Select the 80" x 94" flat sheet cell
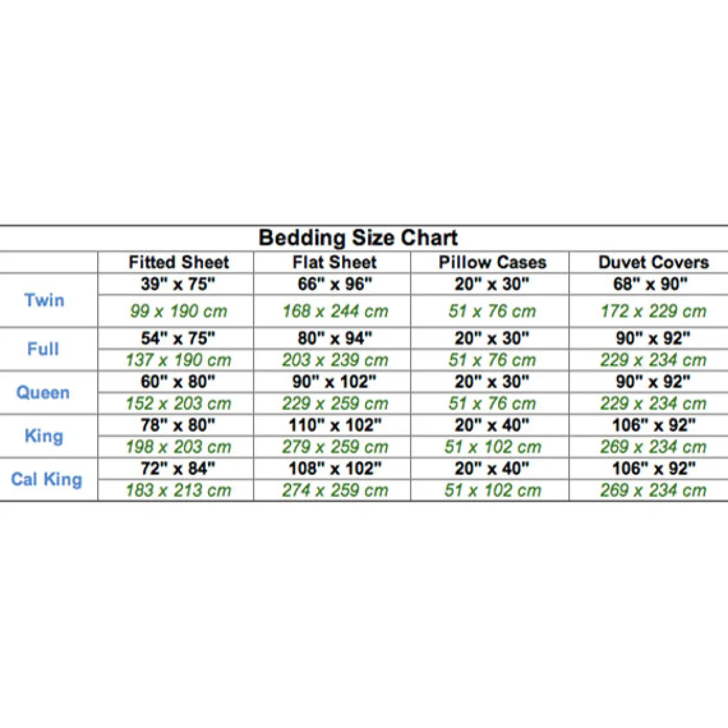Viewport: 728px width, 728px height. click(x=335, y=339)
